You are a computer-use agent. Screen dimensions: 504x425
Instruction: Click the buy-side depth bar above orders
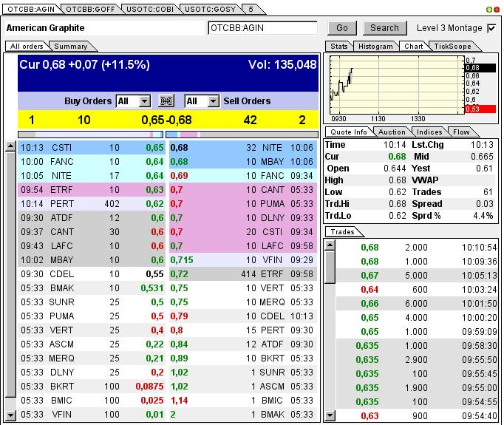[x=89, y=134]
